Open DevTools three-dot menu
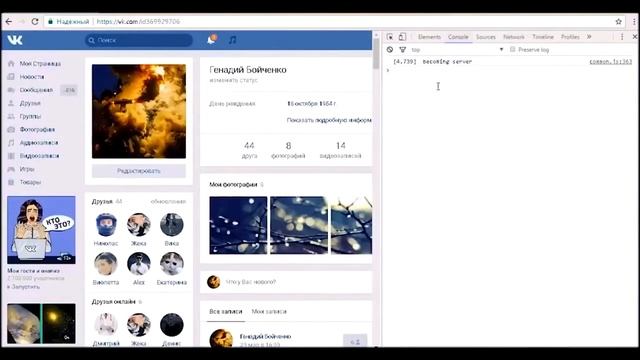The image size is (640, 360). [x=622, y=37]
